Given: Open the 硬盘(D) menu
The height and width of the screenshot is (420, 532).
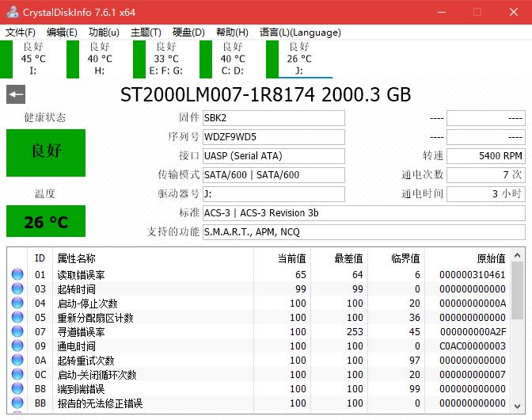Looking at the screenshot, I should [x=188, y=32].
